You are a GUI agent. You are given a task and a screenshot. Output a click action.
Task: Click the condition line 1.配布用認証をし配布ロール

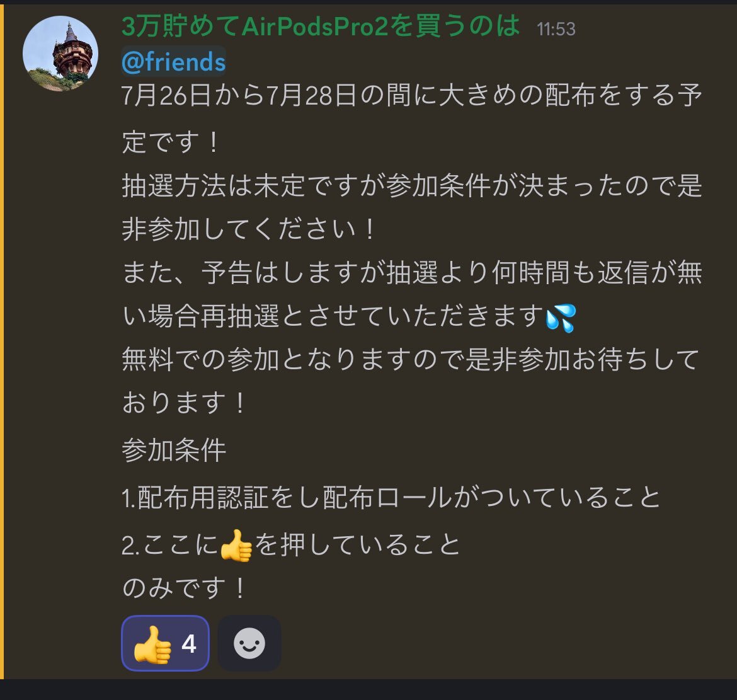pos(391,497)
